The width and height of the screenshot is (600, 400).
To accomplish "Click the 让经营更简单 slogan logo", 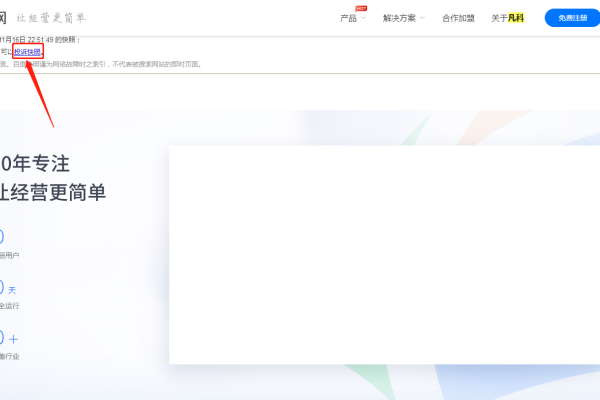I will [51, 18].
